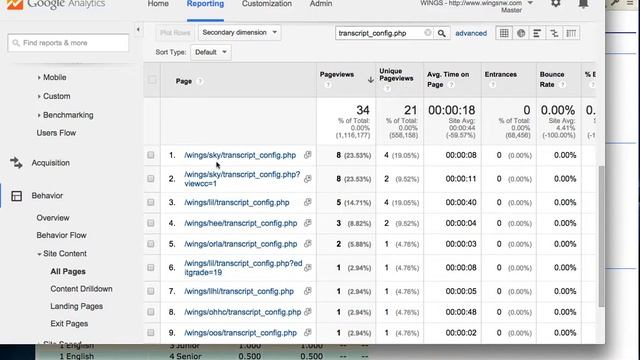Image resolution: width=640 pixels, height=360 pixels.
Task: Select All Pages report
Action: 68,271
